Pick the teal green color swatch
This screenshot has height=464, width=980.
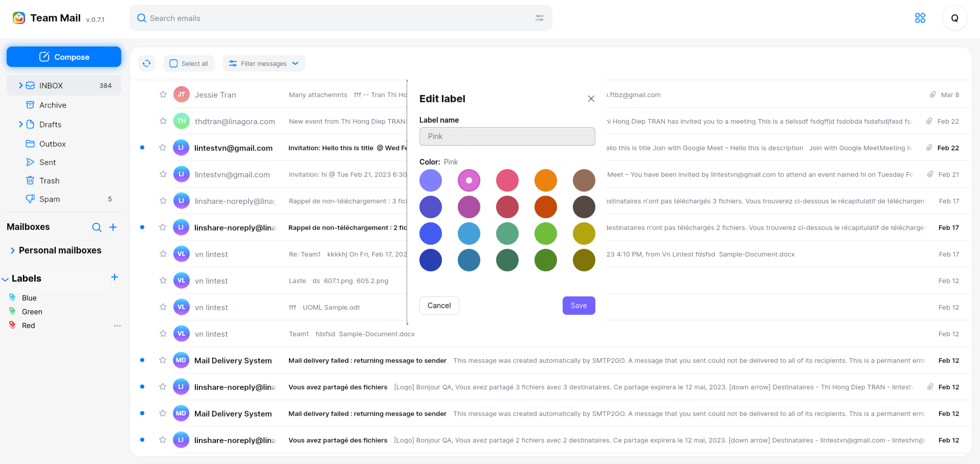(507, 234)
